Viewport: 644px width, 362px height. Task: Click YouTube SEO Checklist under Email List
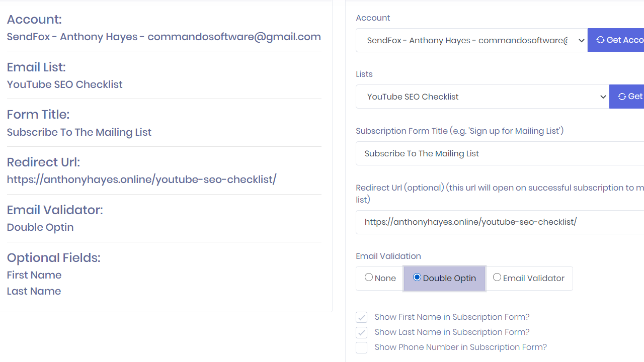point(64,84)
